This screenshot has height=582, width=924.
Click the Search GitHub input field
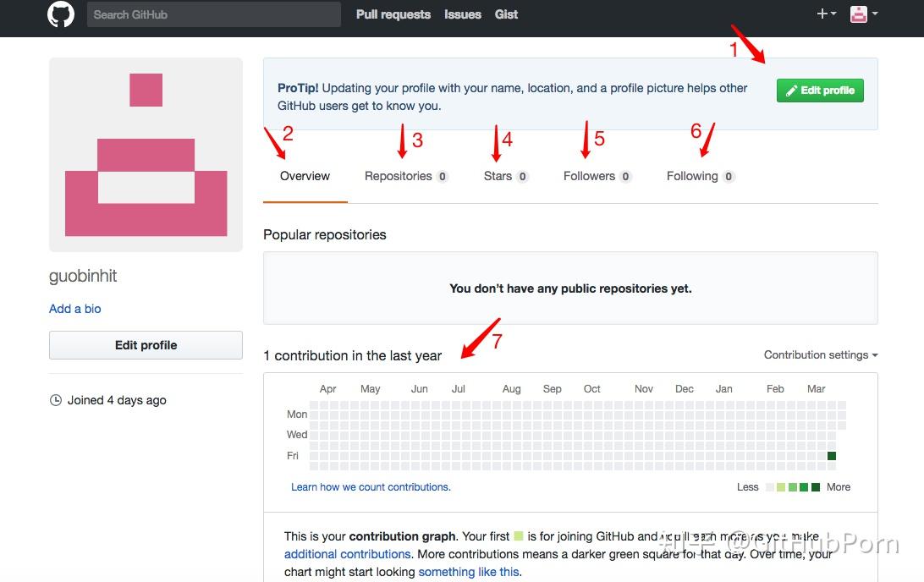[213, 14]
